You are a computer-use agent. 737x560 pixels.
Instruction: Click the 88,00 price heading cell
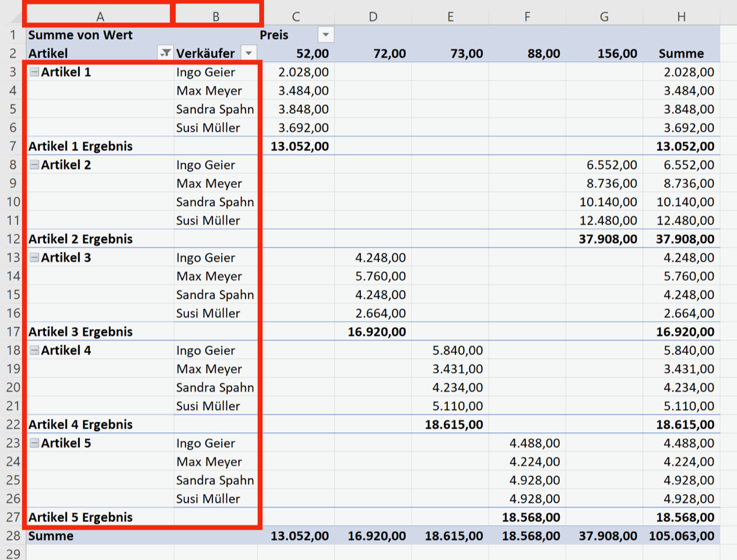point(527,53)
